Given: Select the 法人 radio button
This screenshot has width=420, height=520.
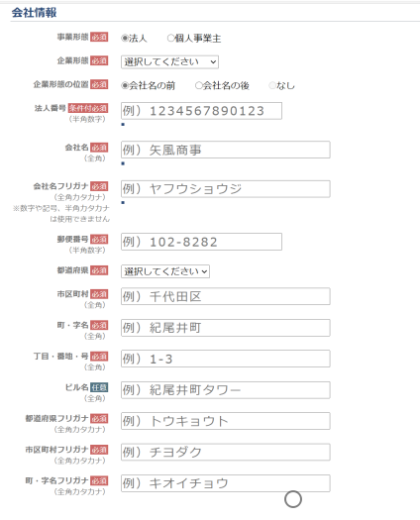Looking at the screenshot, I should coord(125,39).
